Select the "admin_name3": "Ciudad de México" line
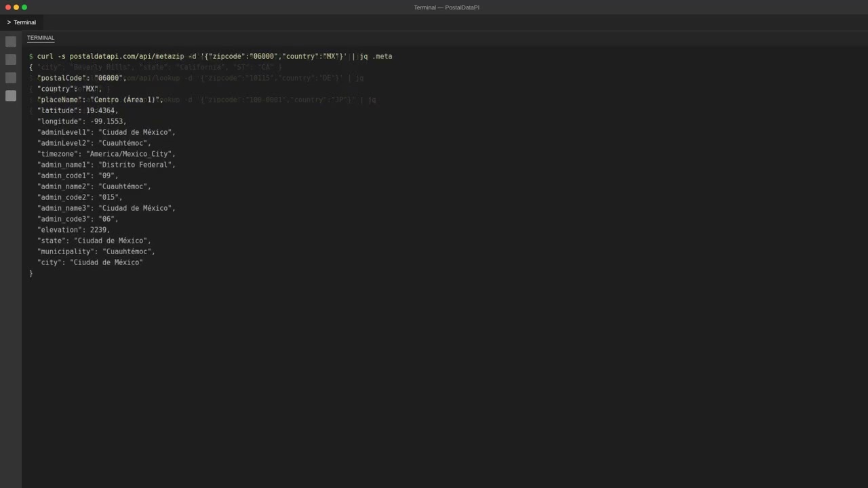868x488 pixels. (x=106, y=208)
